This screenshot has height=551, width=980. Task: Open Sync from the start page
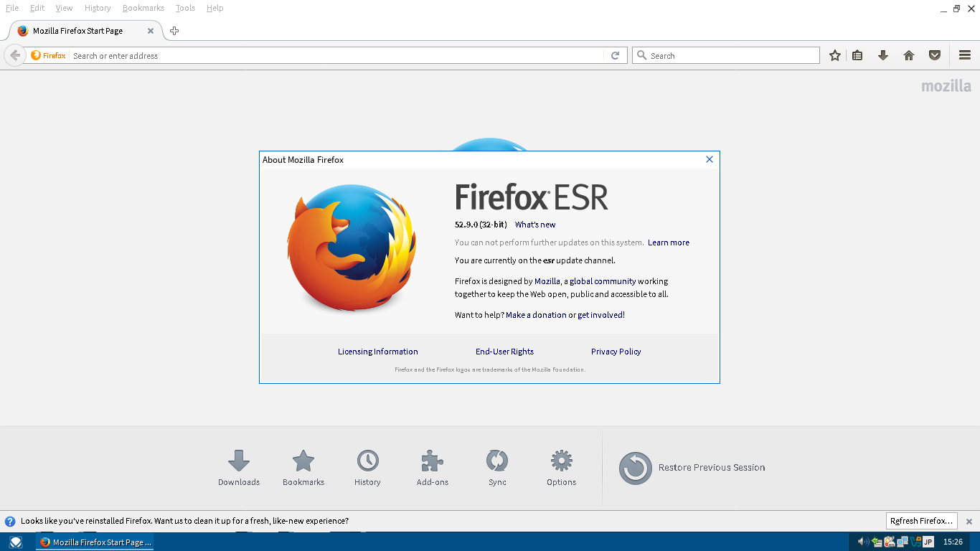(497, 468)
